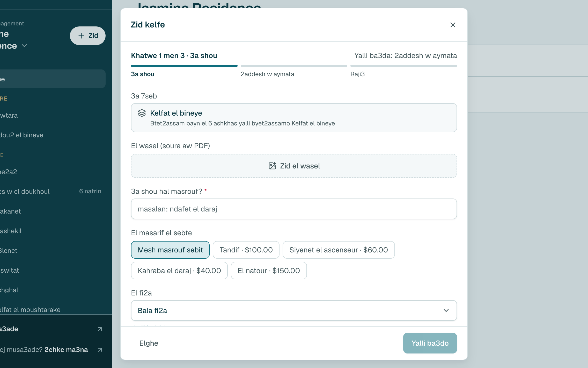The image size is (588, 368).
Task: Click the plus icon in the Zid button
Action: pos(81,36)
